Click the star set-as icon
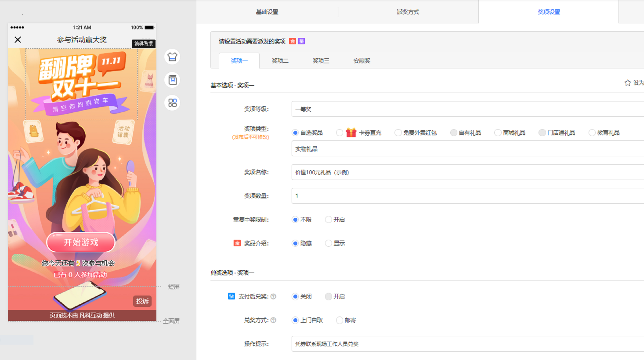The image size is (644, 360). click(x=628, y=83)
